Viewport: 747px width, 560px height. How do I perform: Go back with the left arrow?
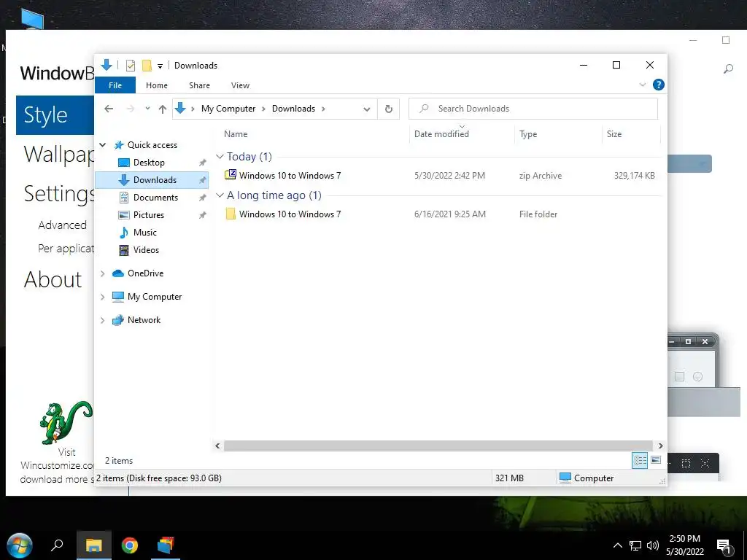(109, 109)
